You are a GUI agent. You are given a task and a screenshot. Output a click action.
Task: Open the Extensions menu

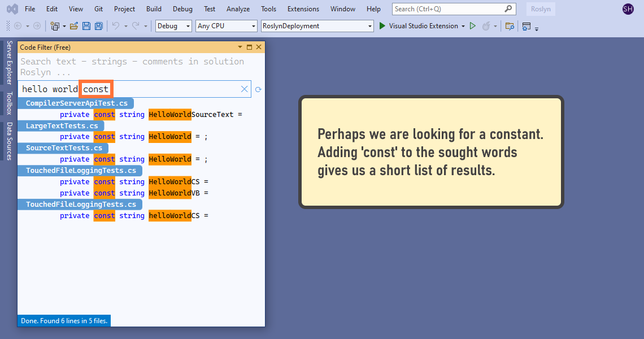[x=303, y=9]
